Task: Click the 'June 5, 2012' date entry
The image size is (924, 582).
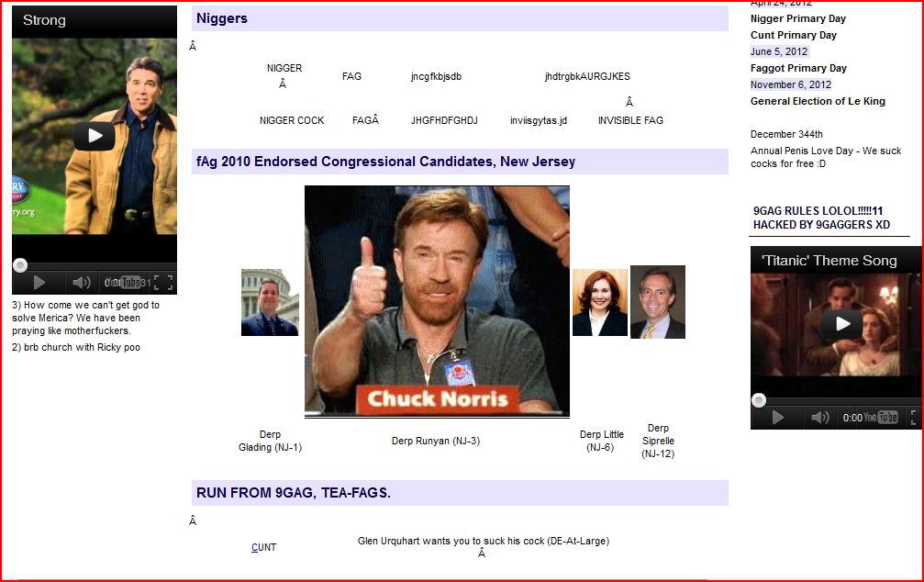Action: point(779,51)
